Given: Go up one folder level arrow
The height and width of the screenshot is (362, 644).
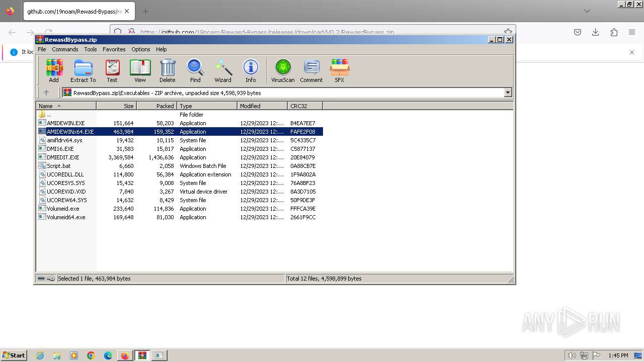Looking at the screenshot, I should point(46,93).
